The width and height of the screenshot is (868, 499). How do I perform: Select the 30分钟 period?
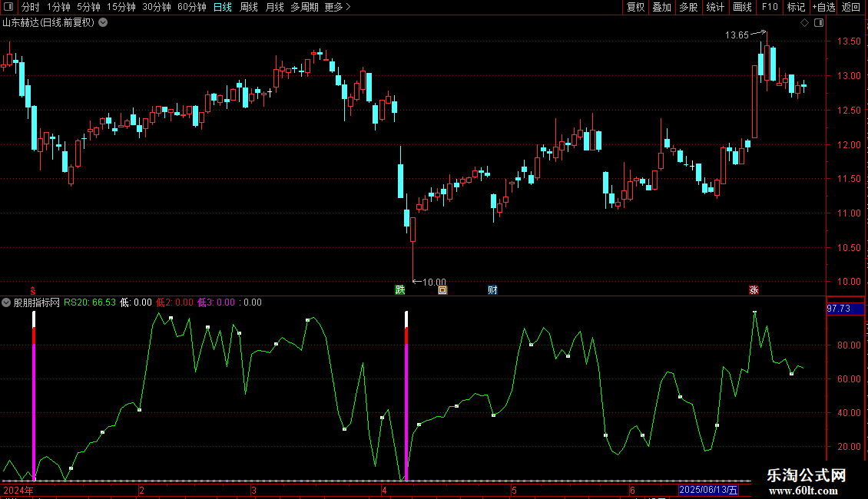[x=156, y=7]
